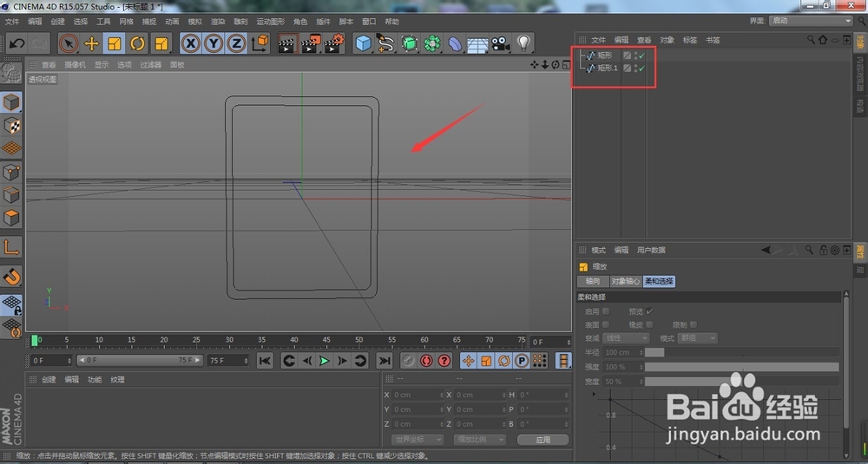Viewport: 868px width, 464px height.
Task: Add a camera with the camera icon
Action: click(501, 43)
